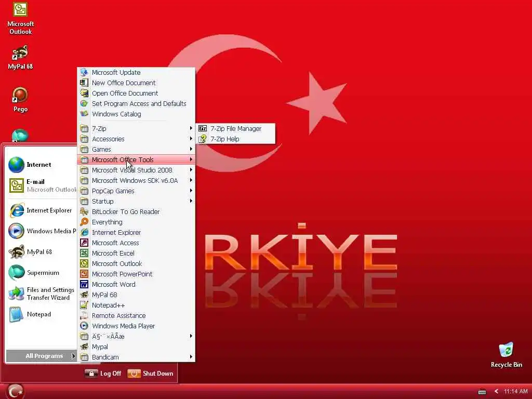Click the All Programs button

[42, 356]
